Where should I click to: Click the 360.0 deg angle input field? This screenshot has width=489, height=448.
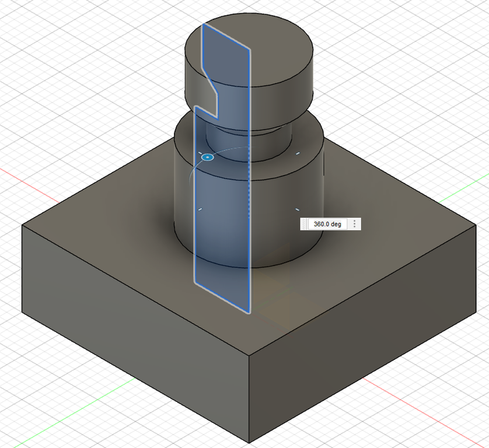pos(327,224)
